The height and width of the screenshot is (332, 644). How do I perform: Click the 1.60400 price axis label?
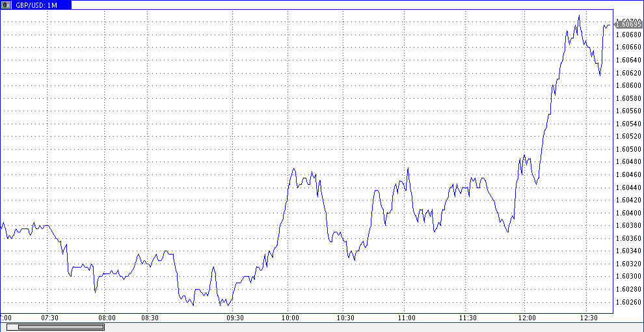click(629, 213)
